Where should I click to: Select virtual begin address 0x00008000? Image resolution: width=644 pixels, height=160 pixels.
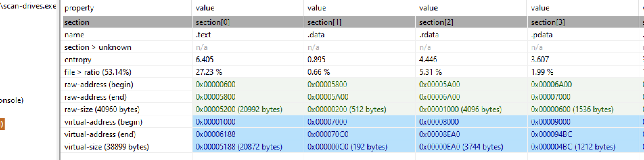tap(439, 122)
